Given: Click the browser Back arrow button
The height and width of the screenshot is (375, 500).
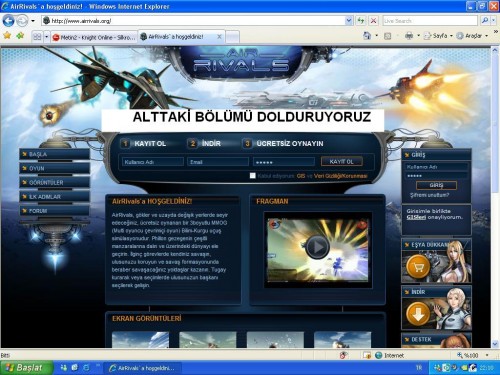Looking at the screenshot, I should point(8,21).
